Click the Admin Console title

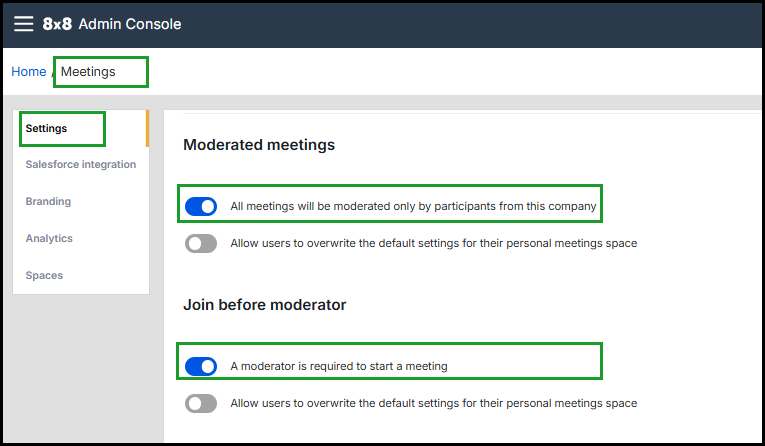pos(130,24)
